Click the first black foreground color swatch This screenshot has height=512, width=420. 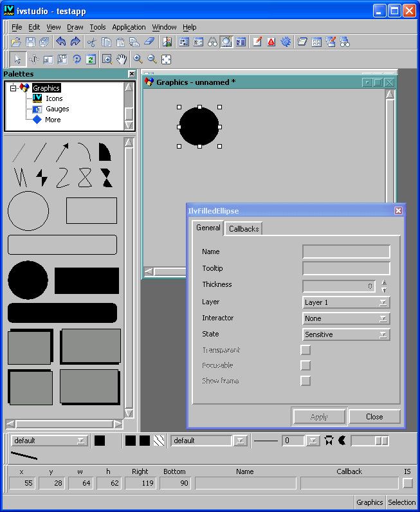click(x=100, y=441)
